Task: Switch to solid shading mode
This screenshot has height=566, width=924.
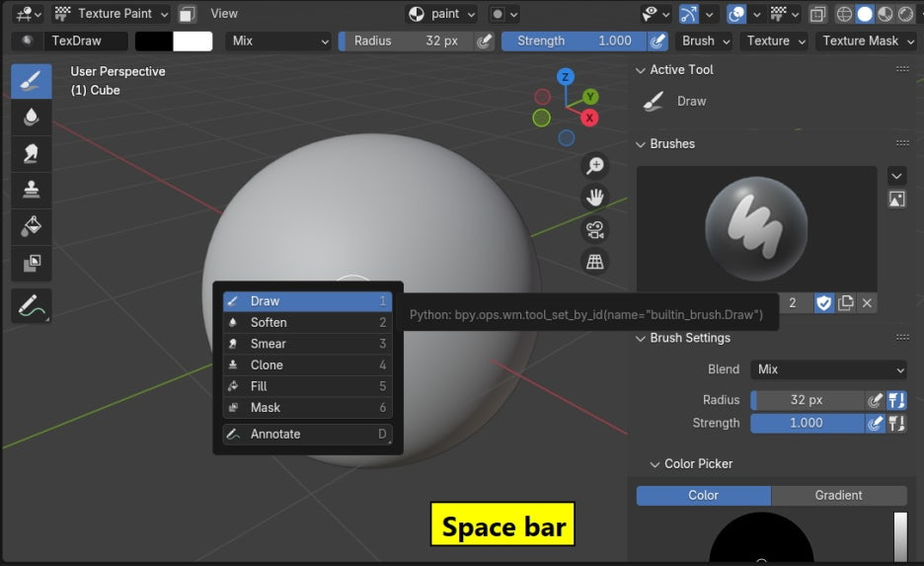Action: (865, 14)
